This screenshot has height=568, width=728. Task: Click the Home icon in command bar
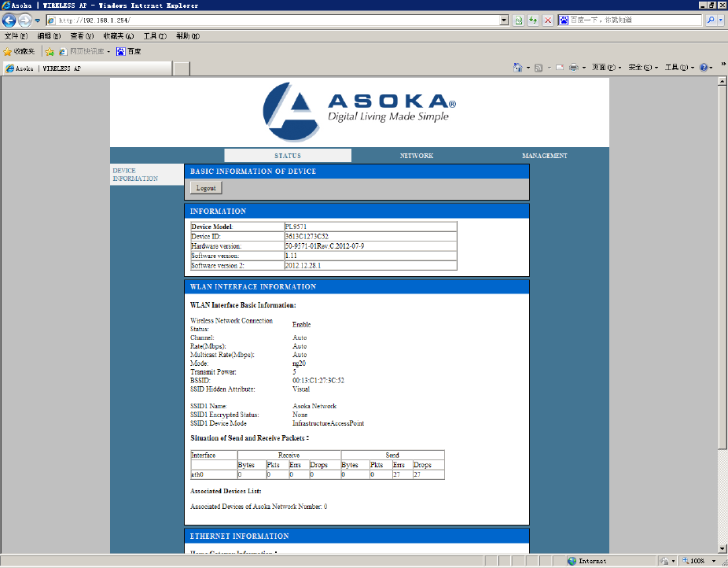tap(517, 68)
